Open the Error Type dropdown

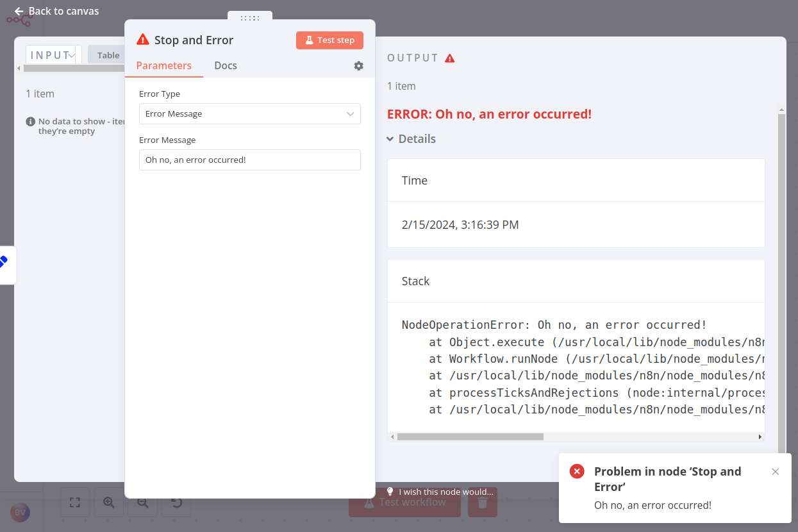tap(249, 113)
